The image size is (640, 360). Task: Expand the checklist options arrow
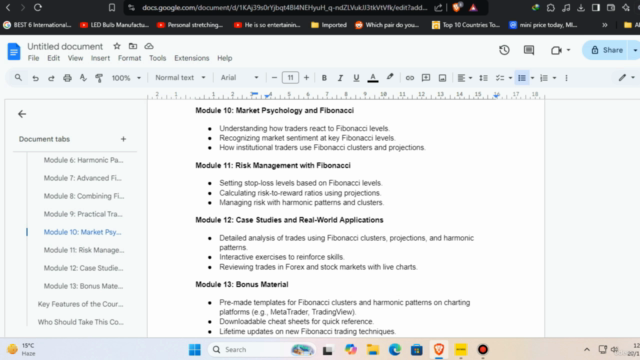pyautogui.click(x=510, y=78)
